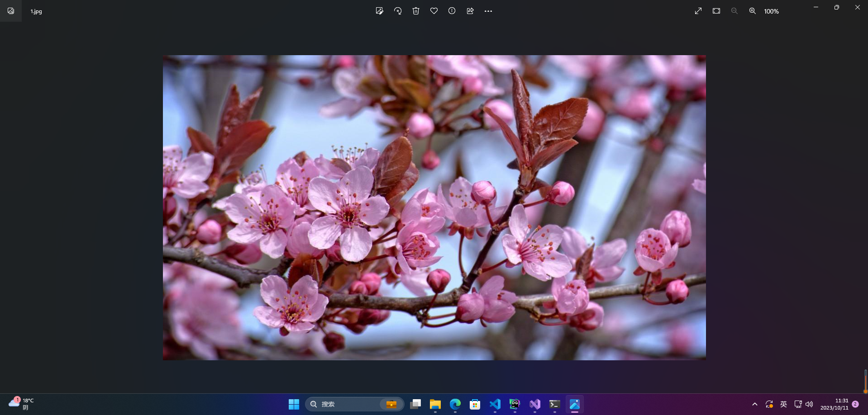
Task: Zoom in with the plus magnifier
Action: 753,11
